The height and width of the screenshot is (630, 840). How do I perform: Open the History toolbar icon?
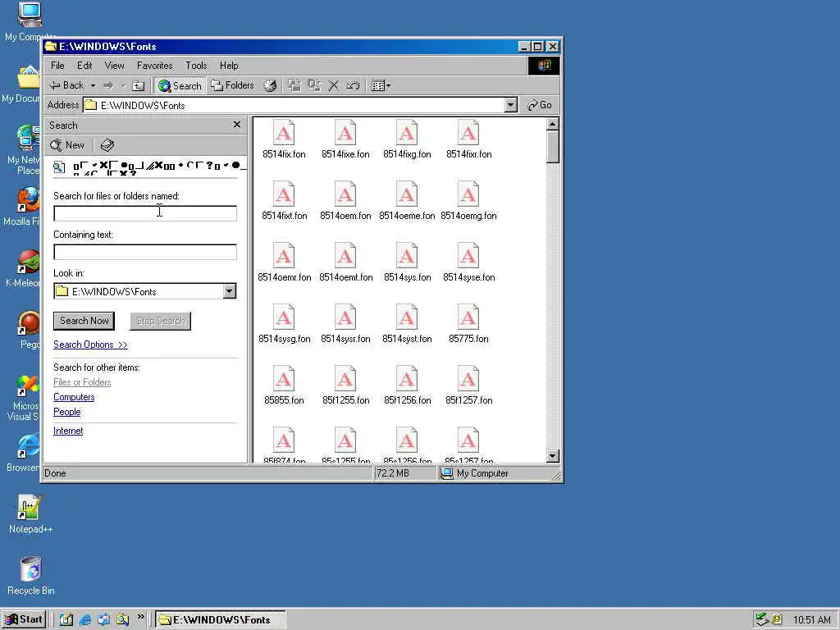(x=270, y=85)
